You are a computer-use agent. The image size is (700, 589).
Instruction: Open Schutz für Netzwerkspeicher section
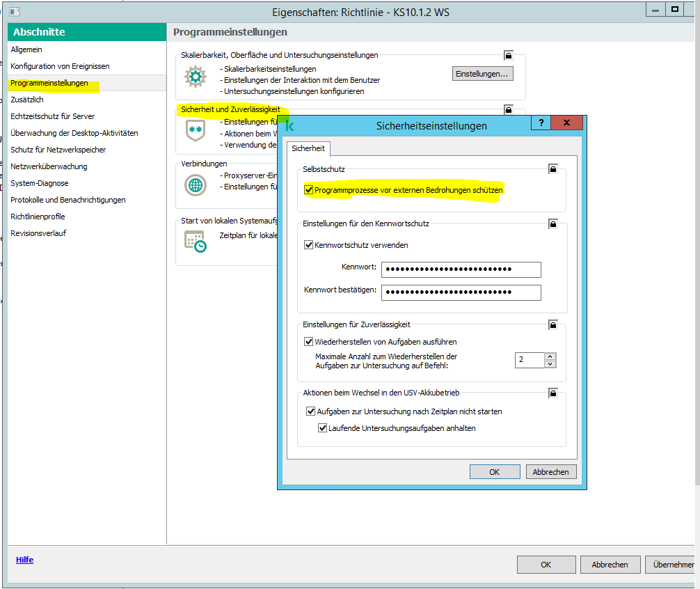(x=58, y=150)
